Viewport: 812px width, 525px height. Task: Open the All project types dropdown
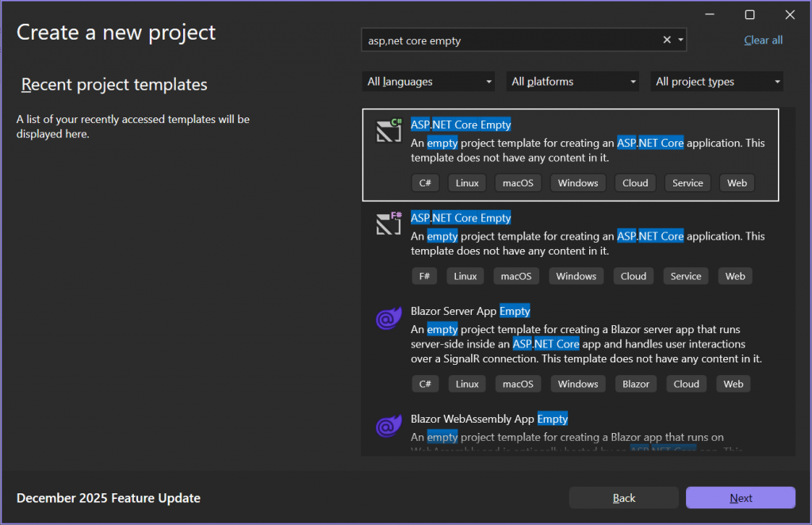click(x=716, y=81)
